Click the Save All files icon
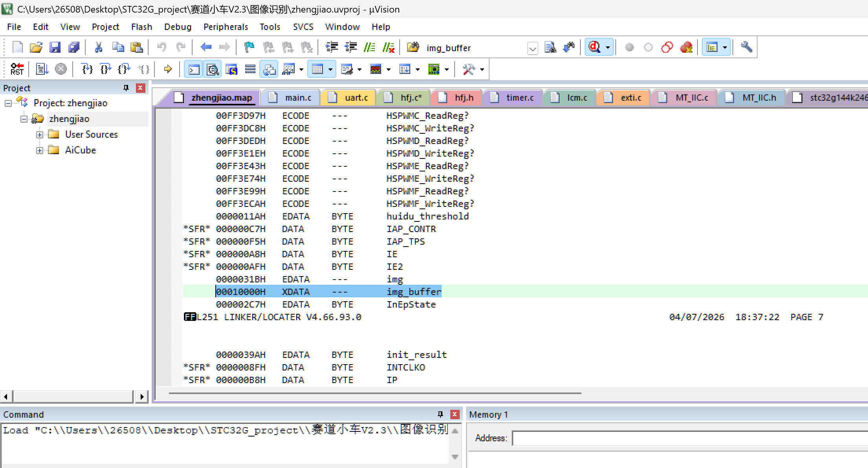The width and height of the screenshot is (868, 468). pos(74,48)
